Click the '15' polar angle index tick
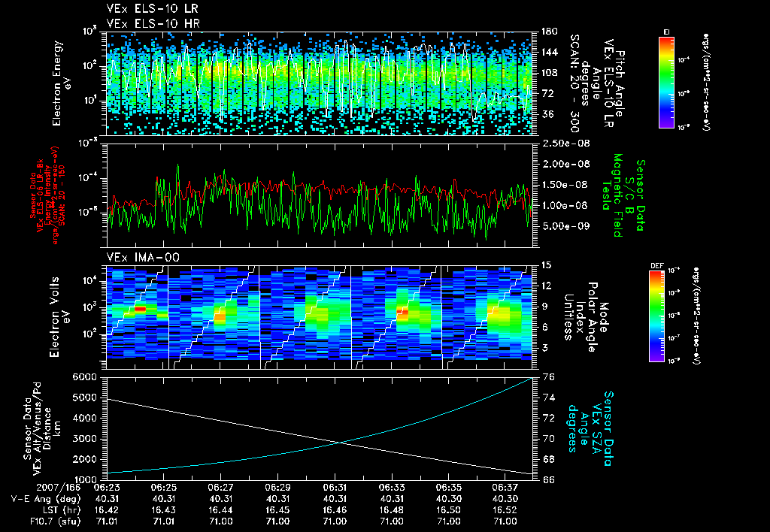This screenshot has width=770, height=532. pyautogui.click(x=546, y=265)
